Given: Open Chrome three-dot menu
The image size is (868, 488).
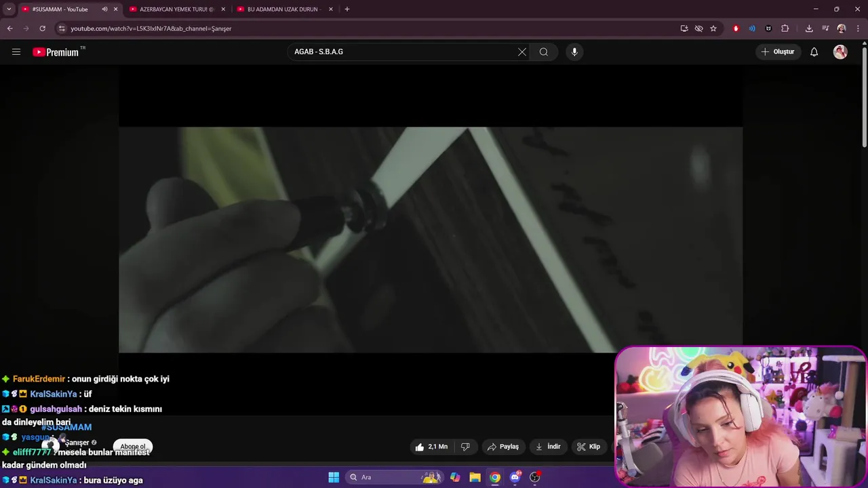Looking at the screenshot, I should coord(858,28).
